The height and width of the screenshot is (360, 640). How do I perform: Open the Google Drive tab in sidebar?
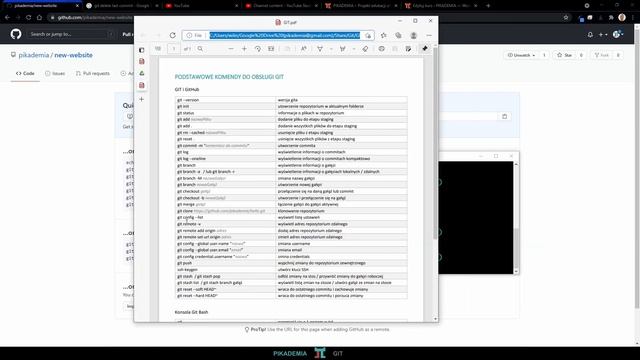(142, 73)
